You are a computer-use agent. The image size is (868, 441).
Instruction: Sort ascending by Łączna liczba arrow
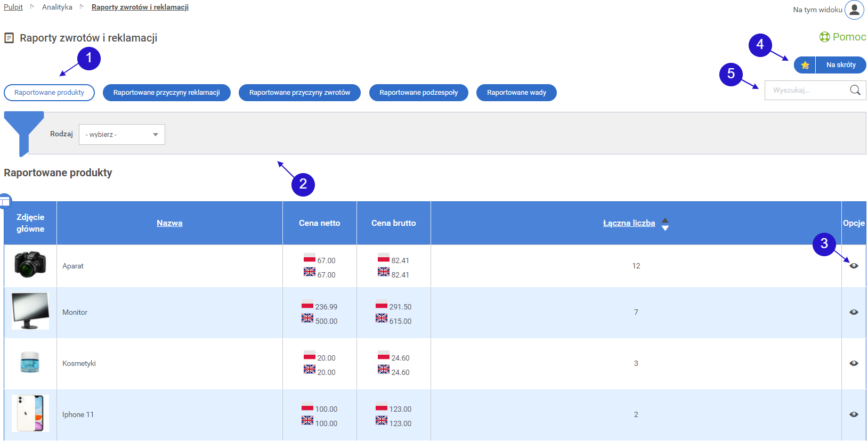pos(665,220)
